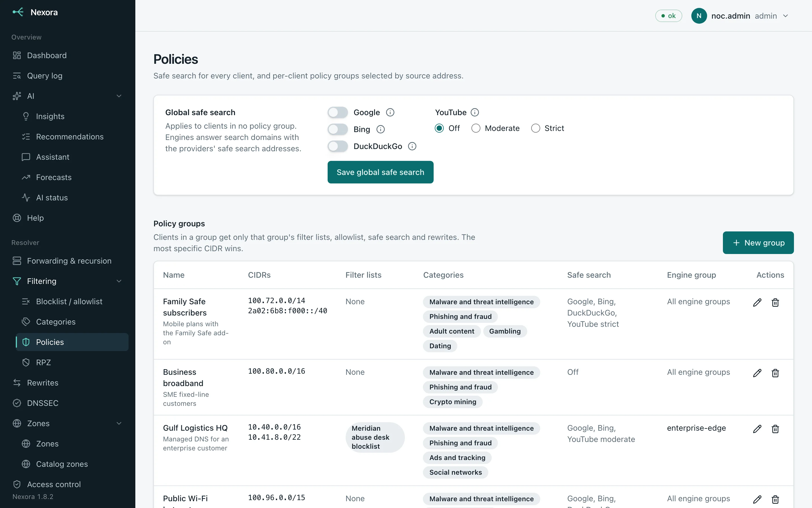This screenshot has width=812, height=508.
Task: Show DuckDuckGo safe search info
Action: coord(412,146)
